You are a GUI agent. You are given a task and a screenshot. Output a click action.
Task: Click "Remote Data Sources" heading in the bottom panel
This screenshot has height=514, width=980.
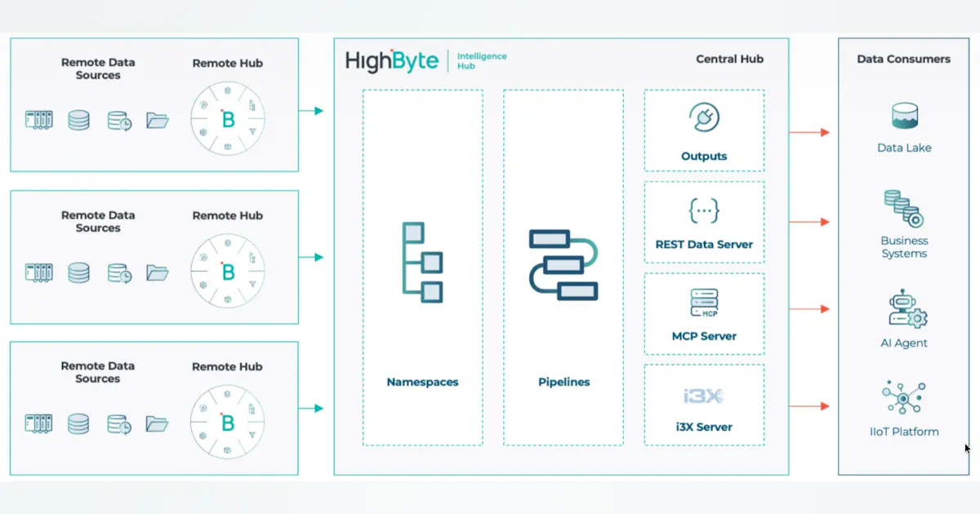click(98, 372)
